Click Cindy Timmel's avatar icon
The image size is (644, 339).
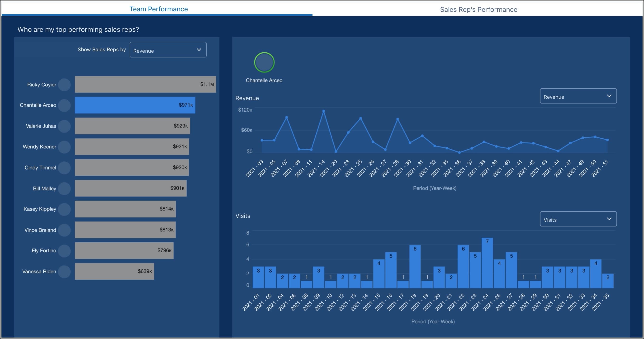tap(64, 168)
